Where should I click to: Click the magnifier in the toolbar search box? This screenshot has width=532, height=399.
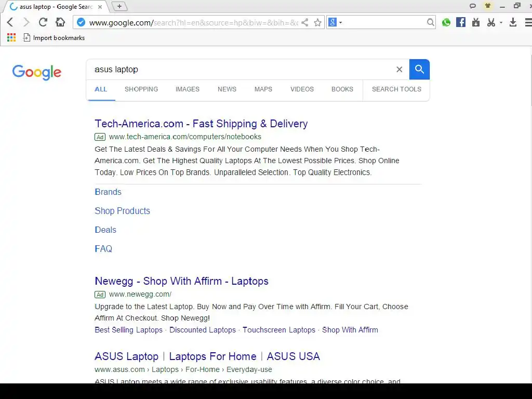430,22
